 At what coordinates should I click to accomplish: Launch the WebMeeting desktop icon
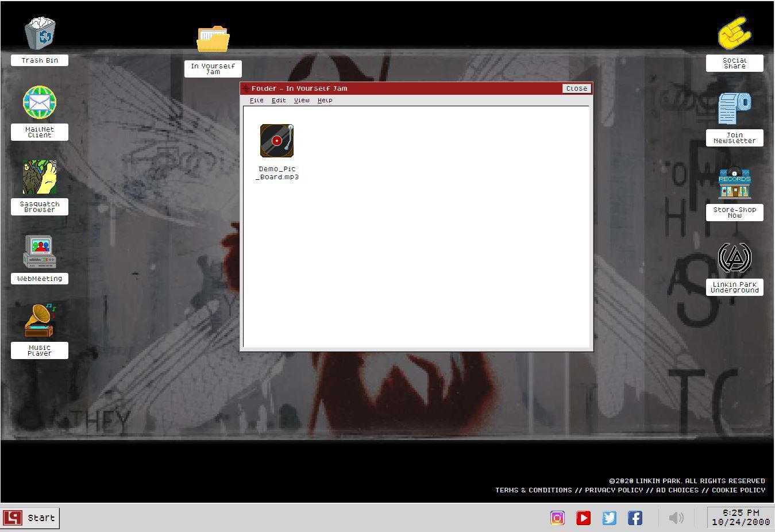click(x=40, y=252)
